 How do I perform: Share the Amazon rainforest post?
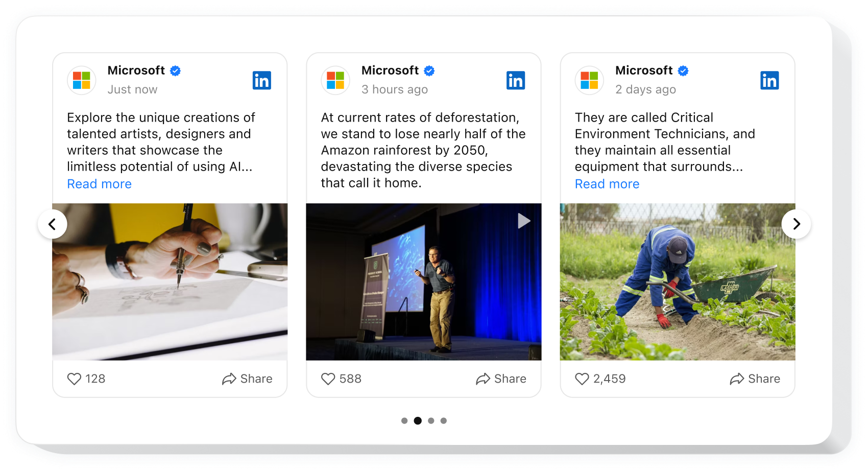(x=501, y=379)
